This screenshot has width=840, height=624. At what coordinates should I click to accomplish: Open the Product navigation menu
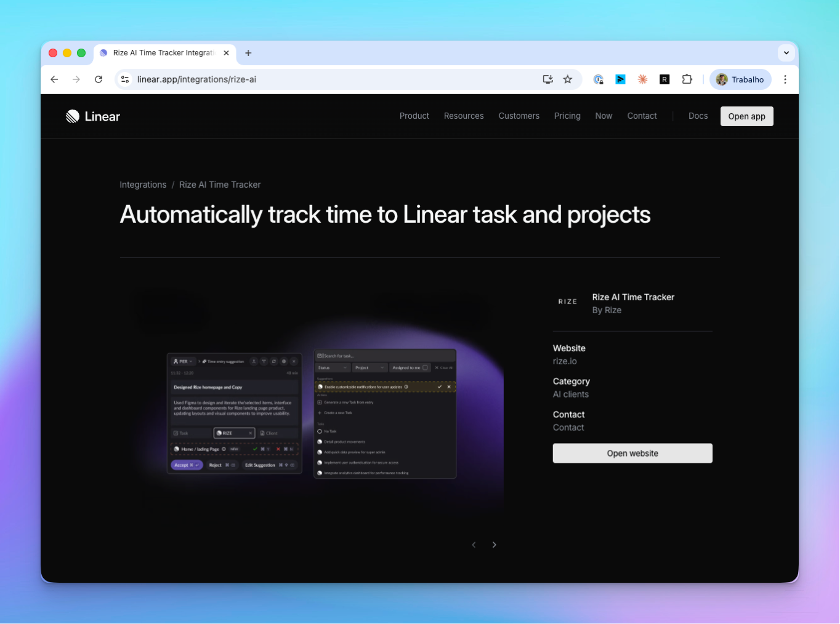point(414,116)
